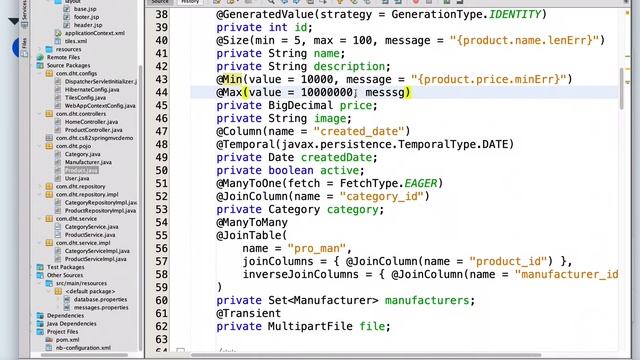Click the Dependencies node icon
This screenshot has width=640, height=360.
point(40,316)
